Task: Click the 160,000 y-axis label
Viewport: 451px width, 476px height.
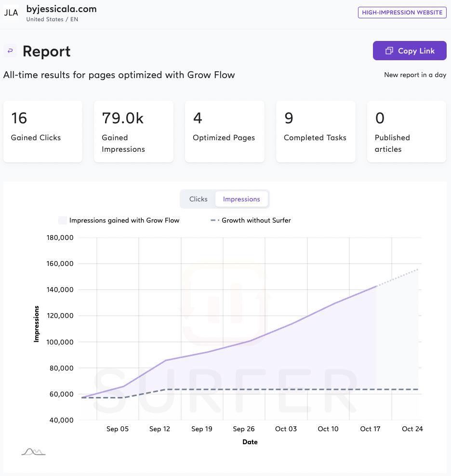Action: pyautogui.click(x=60, y=264)
